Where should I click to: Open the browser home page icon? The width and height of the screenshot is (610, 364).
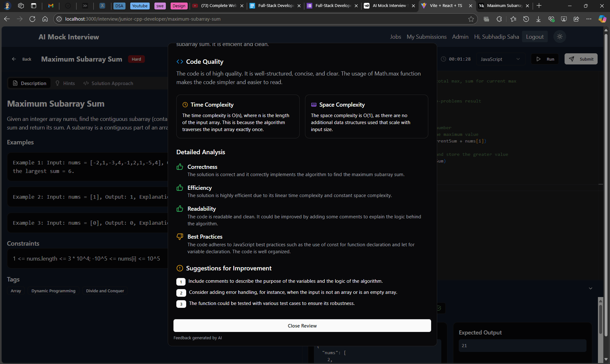click(x=45, y=19)
